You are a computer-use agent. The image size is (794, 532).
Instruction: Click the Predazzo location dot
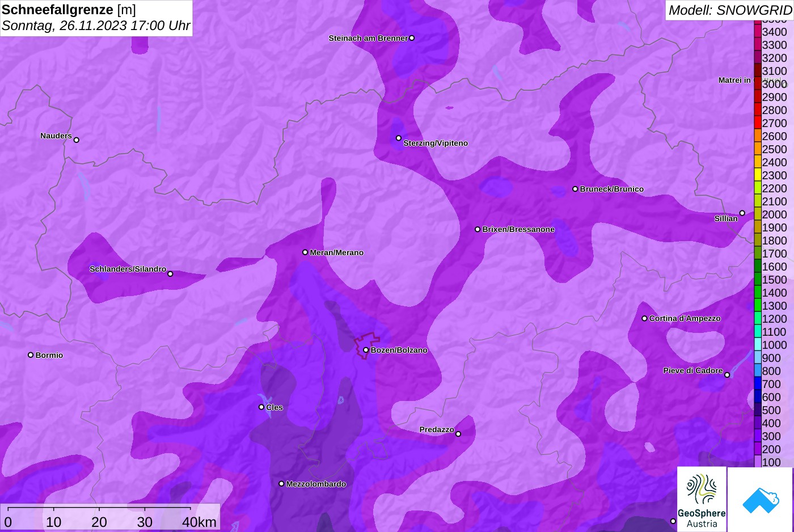pos(458,434)
